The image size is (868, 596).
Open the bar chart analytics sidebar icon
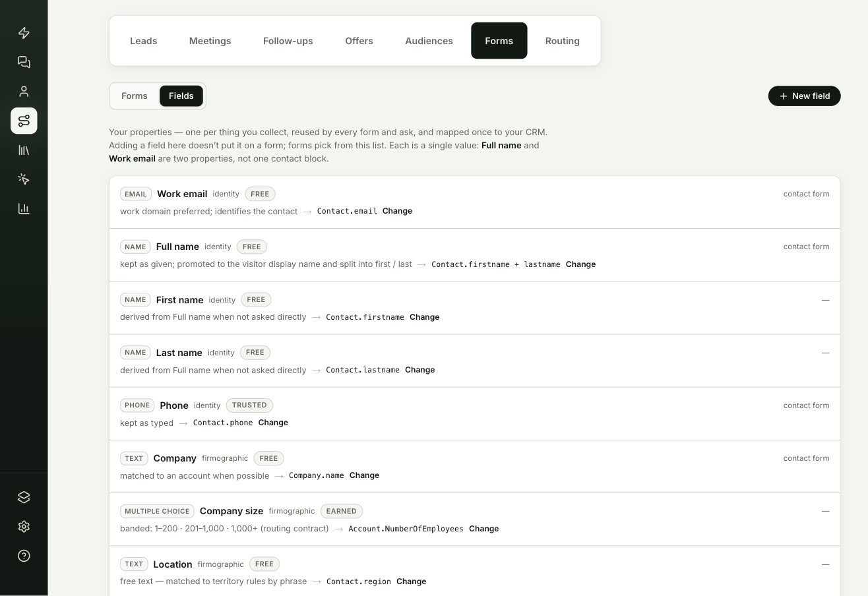pyautogui.click(x=24, y=209)
